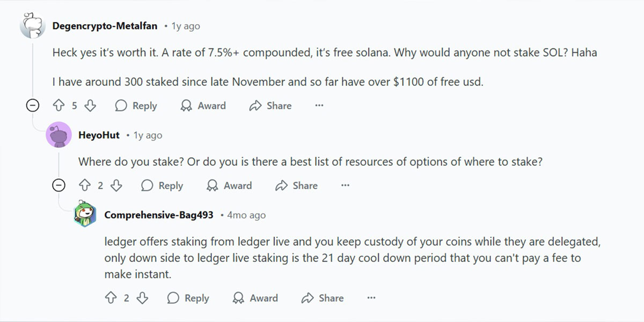The width and height of the screenshot is (644, 322).
Task: Share Degencrypto-Metalfan's comment
Action: pos(270,106)
